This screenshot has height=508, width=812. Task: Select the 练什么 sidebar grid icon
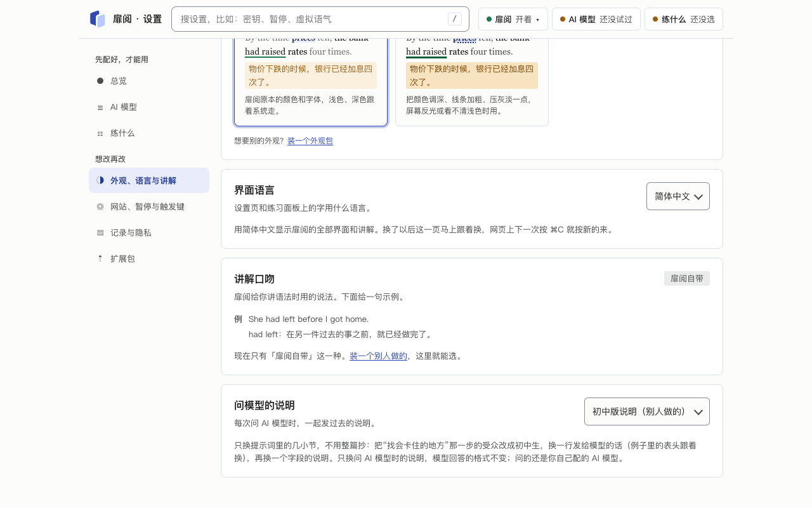tap(100, 133)
